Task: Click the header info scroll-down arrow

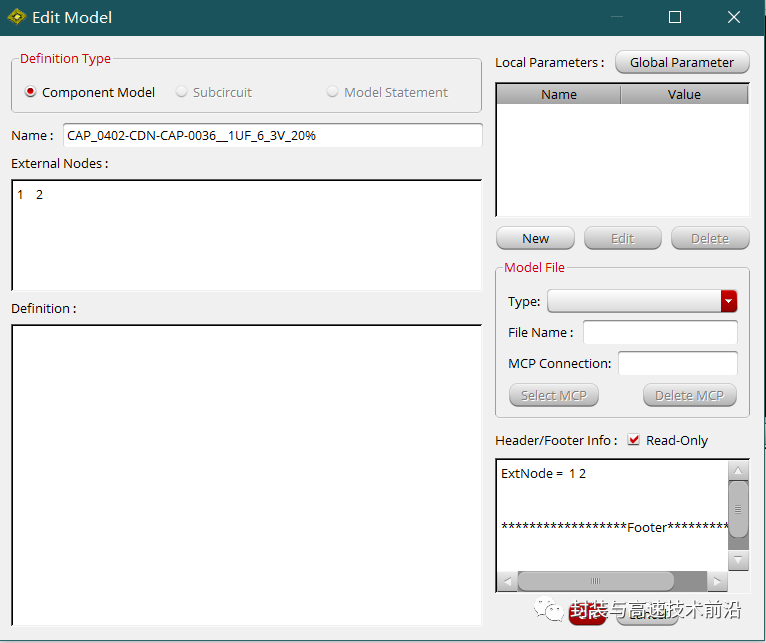Action: pyautogui.click(x=738, y=560)
